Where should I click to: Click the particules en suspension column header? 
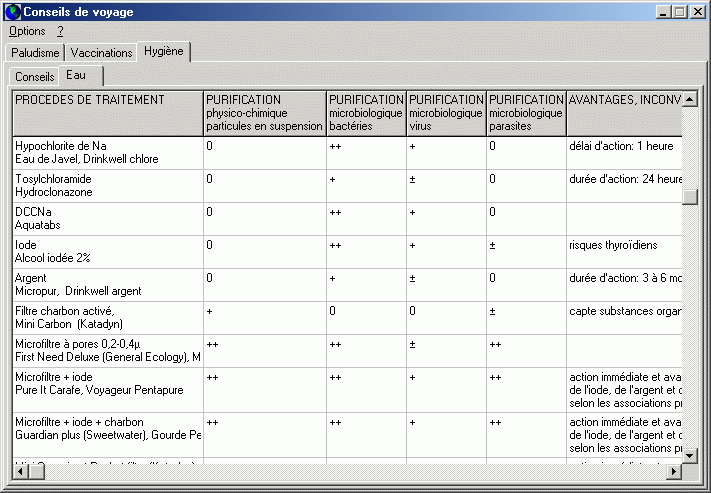tap(265, 113)
